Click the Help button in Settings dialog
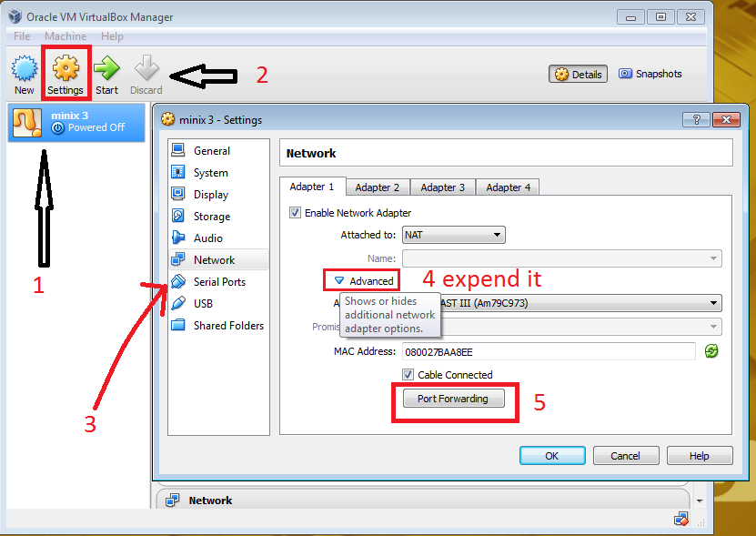The height and width of the screenshot is (536, 756). tap(699, 455)
